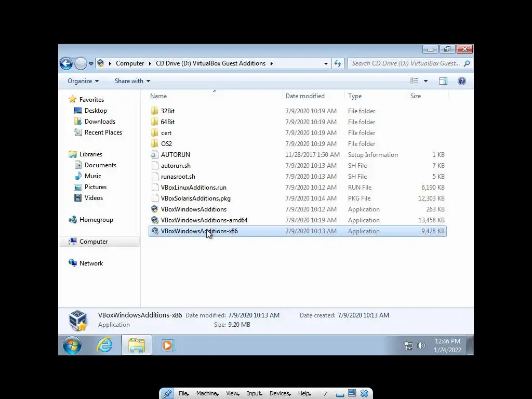Click the magnifier search icon

pos(467,63)
